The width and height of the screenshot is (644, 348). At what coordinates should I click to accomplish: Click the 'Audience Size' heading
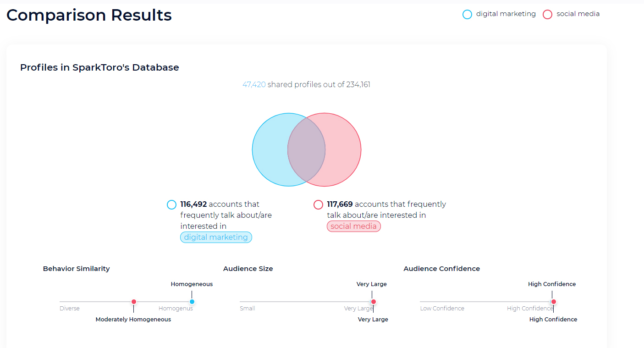pos(248,269)
